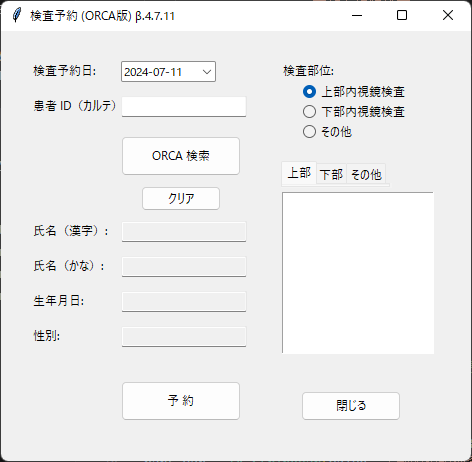Open the 検査予約日 date dropdown arrow
The width and height of the screenshot is (472, 462).
(207, 72)
